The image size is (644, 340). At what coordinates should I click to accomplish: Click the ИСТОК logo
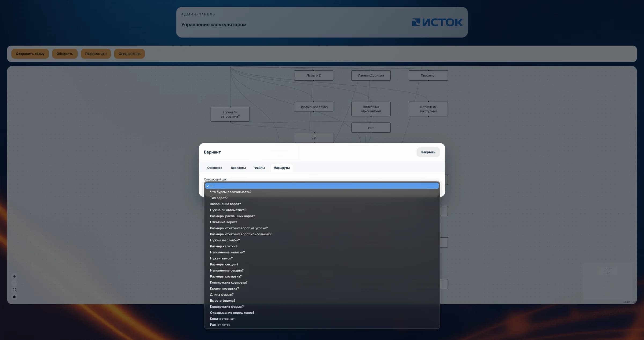(437, 22)
